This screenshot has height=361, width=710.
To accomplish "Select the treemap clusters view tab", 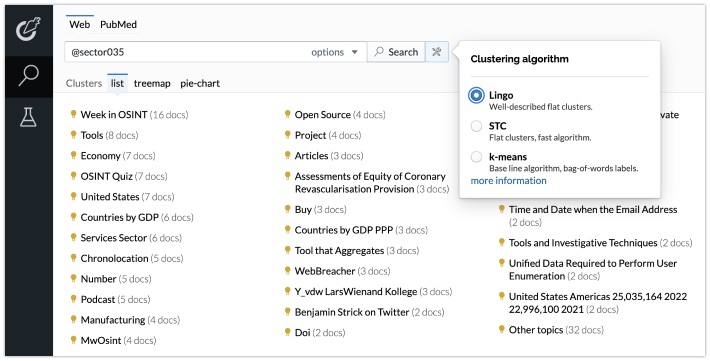I will [152, 83].
